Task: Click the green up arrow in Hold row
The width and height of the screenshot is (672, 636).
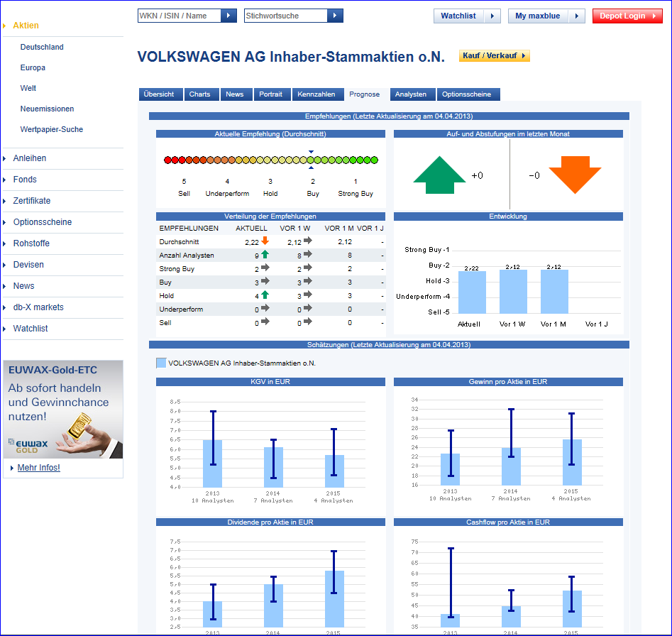Action: pos(265,295)
